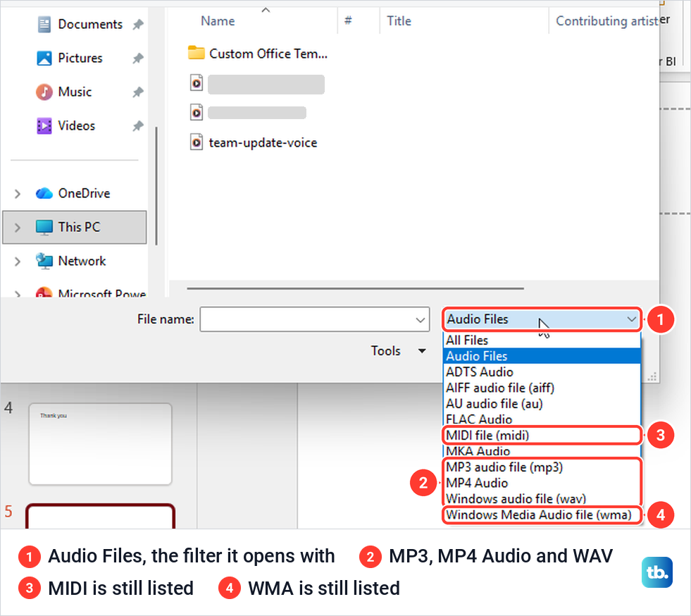Click the Videos folder icon
This screenshot has height=616, width=691.
point(44,126)
